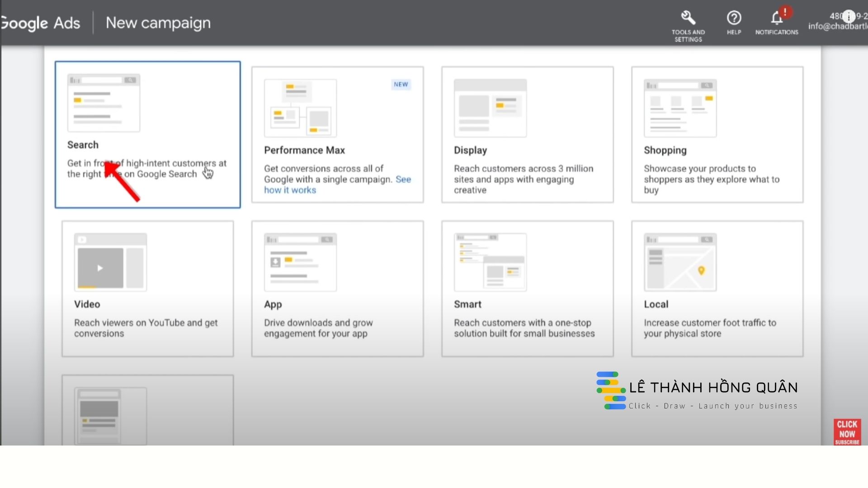868x488 pixels.
Task: Open the account email info at top right
Action: click(x=837, y=26)
